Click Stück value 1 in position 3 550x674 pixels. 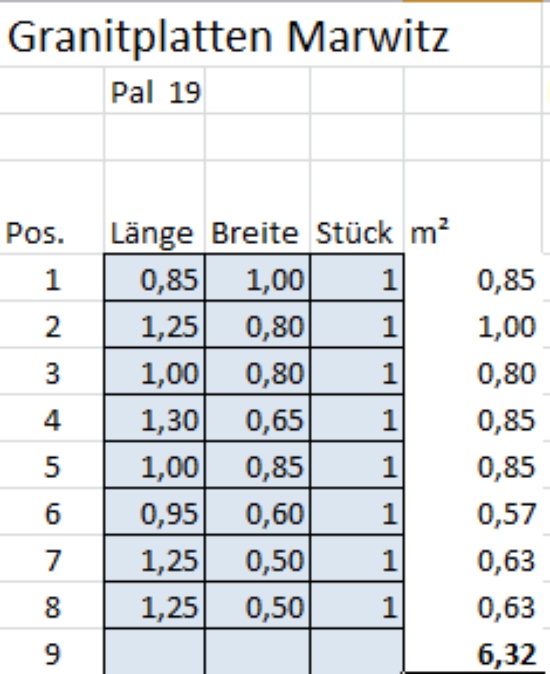(357, 371)
